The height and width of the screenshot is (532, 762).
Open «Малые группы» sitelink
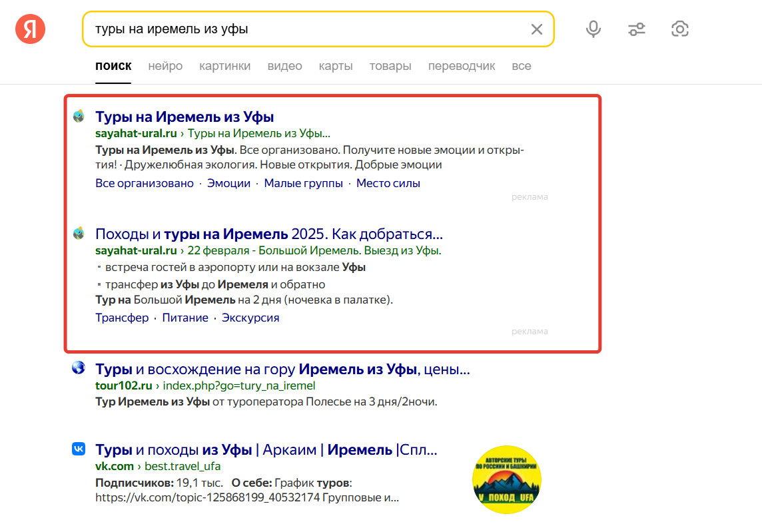coord(303,184)
